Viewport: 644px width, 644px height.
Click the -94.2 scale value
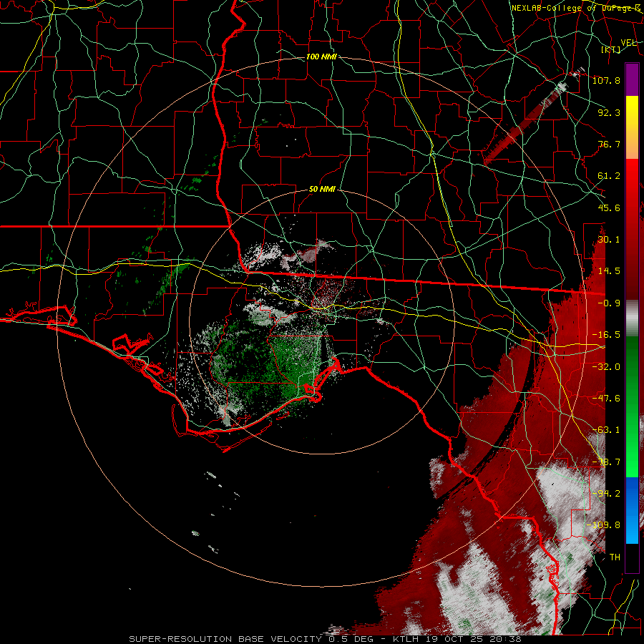pos(606,494)
